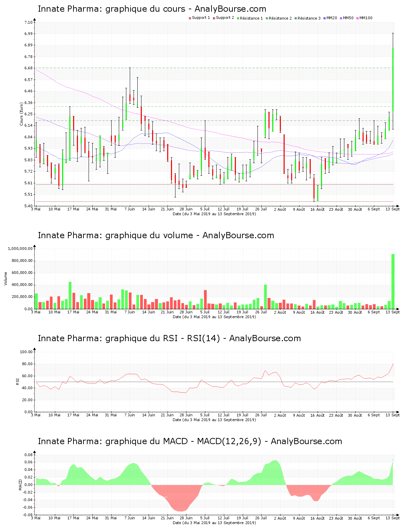
Task: Click the 20.00 RSI axis value
Action: 27,400
